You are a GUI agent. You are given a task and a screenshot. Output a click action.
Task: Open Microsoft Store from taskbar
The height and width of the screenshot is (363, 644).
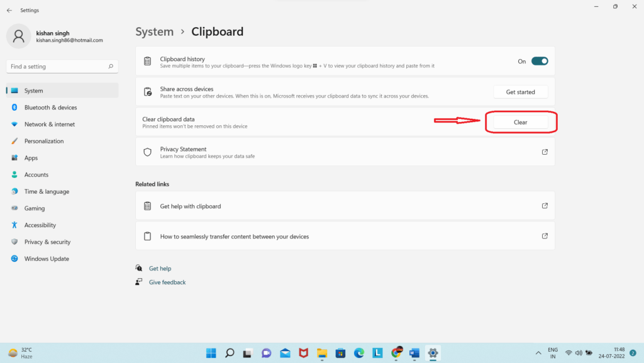tap(340, 353)
